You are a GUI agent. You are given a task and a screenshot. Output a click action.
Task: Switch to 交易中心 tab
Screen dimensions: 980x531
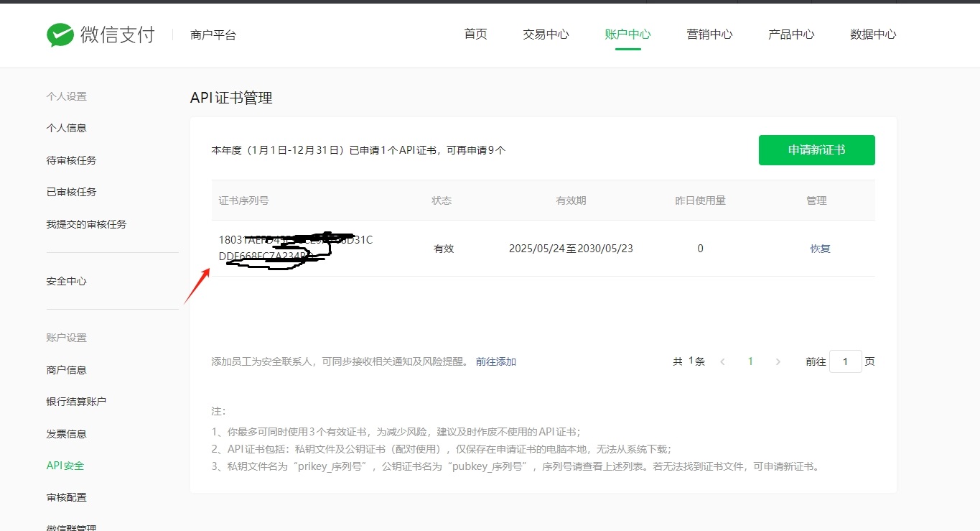[546, 34]
